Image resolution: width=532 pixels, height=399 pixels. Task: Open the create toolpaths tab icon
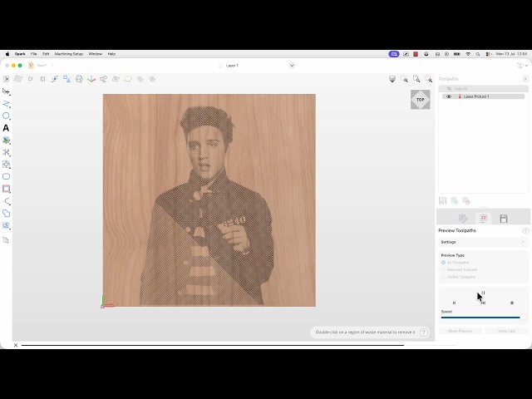[463, 219]
